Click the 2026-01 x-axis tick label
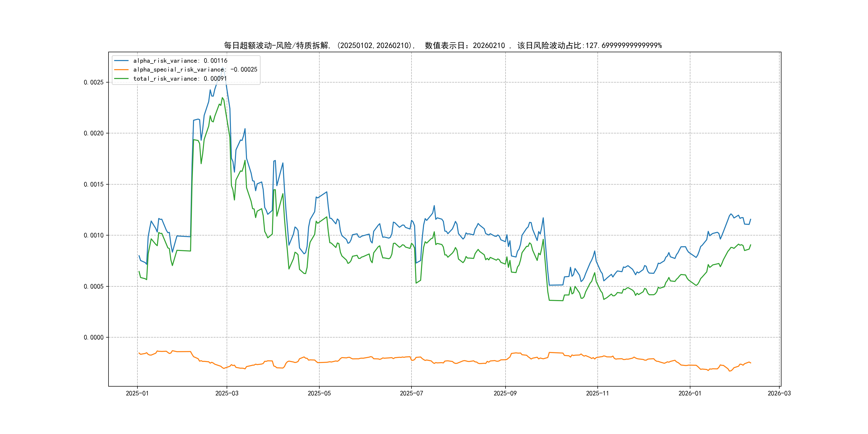 (x=690, y=393)
